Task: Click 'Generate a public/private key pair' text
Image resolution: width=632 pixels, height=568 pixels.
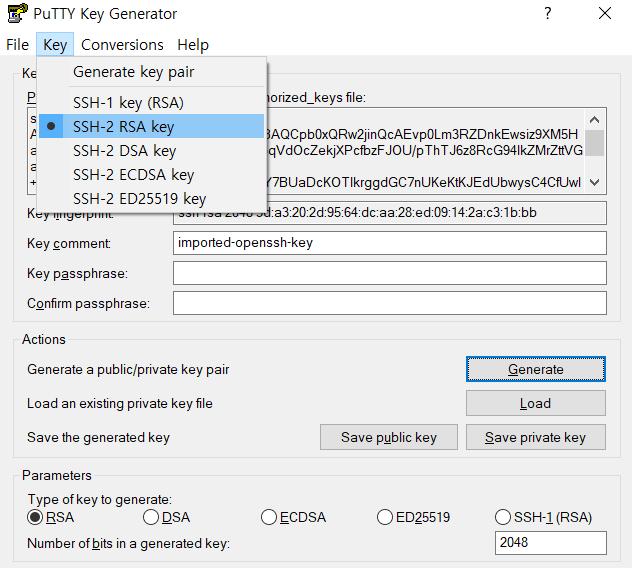Action: pos(128,369)
